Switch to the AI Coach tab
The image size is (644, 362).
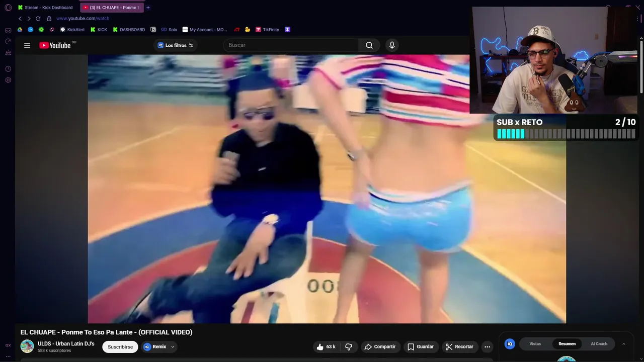599,344
